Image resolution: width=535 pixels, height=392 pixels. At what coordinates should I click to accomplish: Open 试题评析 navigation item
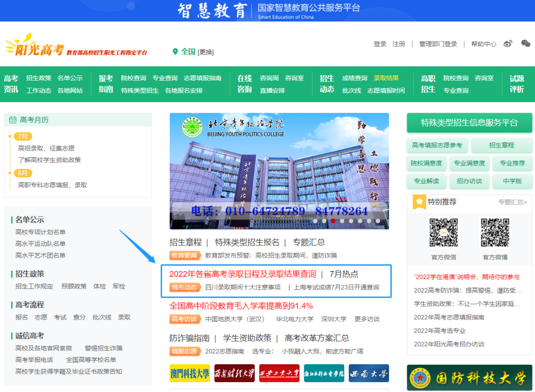517,84
